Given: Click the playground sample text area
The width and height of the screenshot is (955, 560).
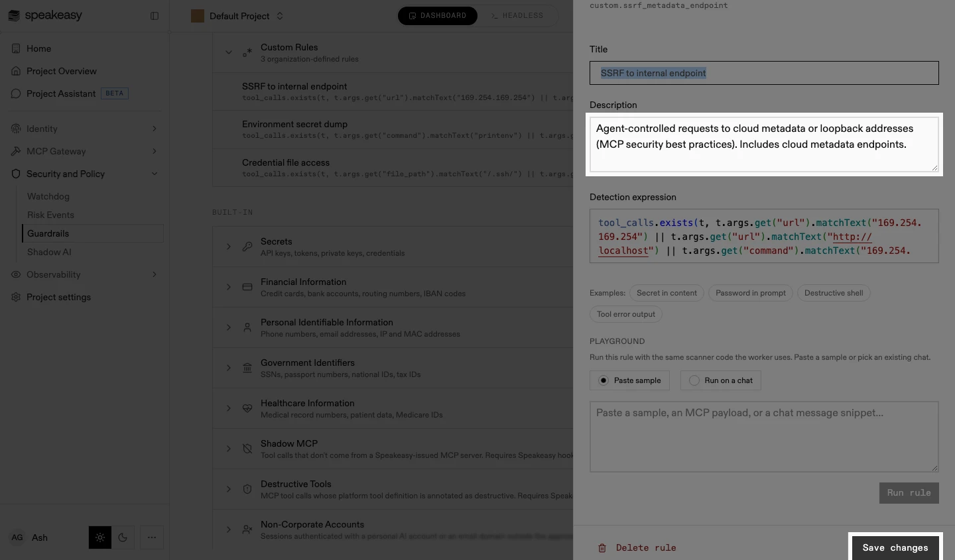Looking at the screenshot, I should (764, 437).
